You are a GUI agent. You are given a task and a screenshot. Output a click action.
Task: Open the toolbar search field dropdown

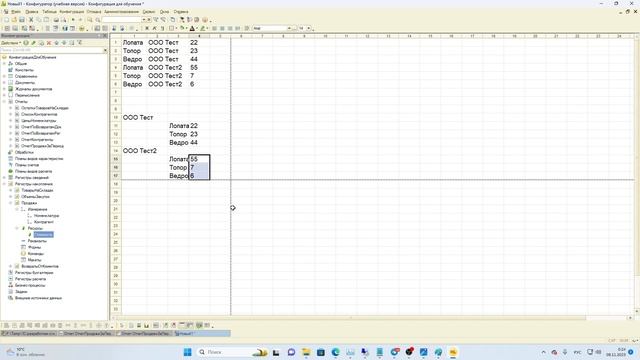click(x=144, y=20)
